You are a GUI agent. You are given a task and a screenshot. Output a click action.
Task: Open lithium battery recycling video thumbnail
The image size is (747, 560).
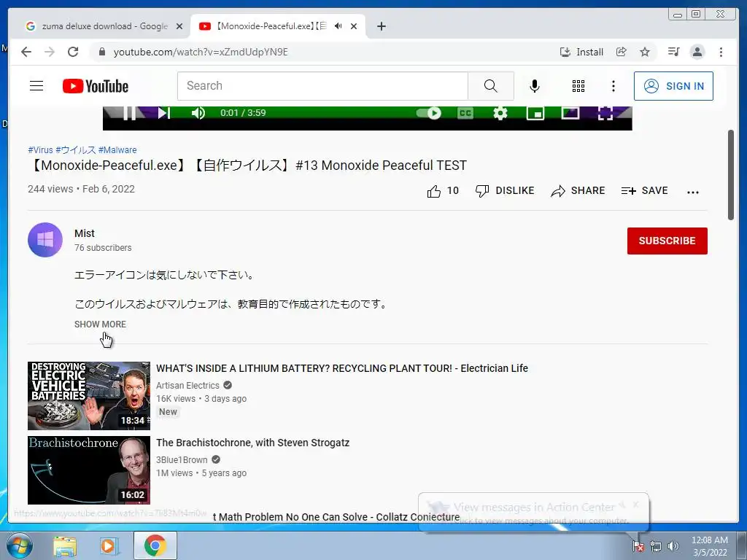(x=88, y=396)
